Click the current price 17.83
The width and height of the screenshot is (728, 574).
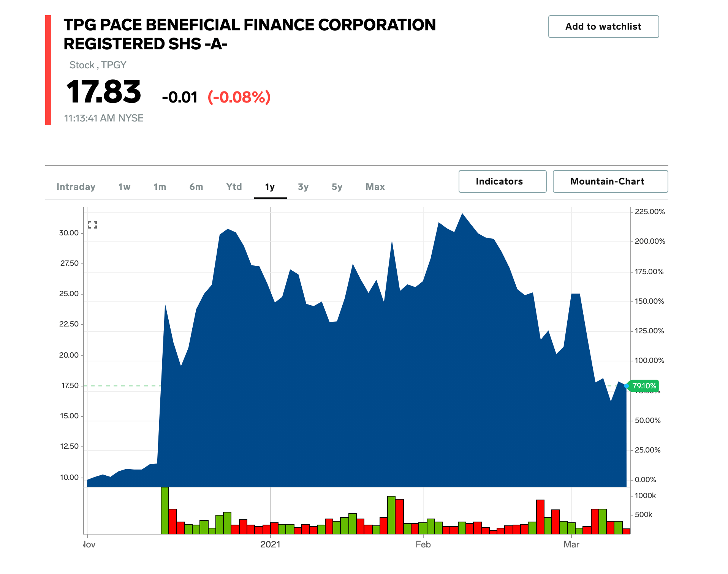(x=103, y=92)
